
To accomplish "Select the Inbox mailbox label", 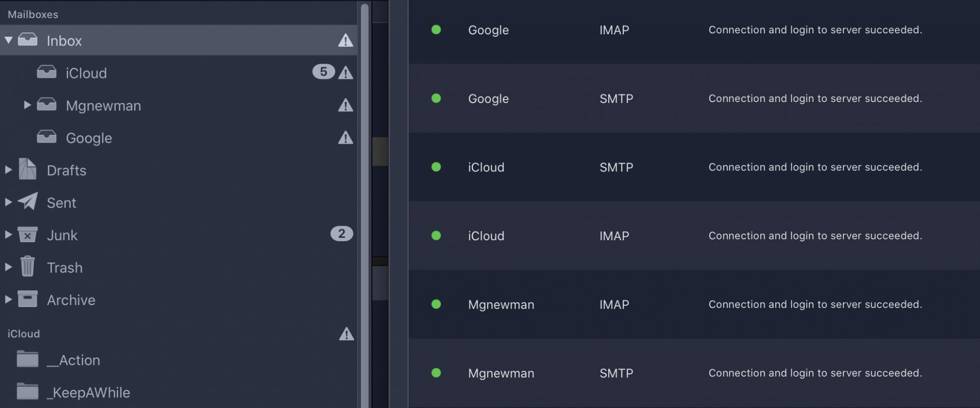I will coord(64,41).
